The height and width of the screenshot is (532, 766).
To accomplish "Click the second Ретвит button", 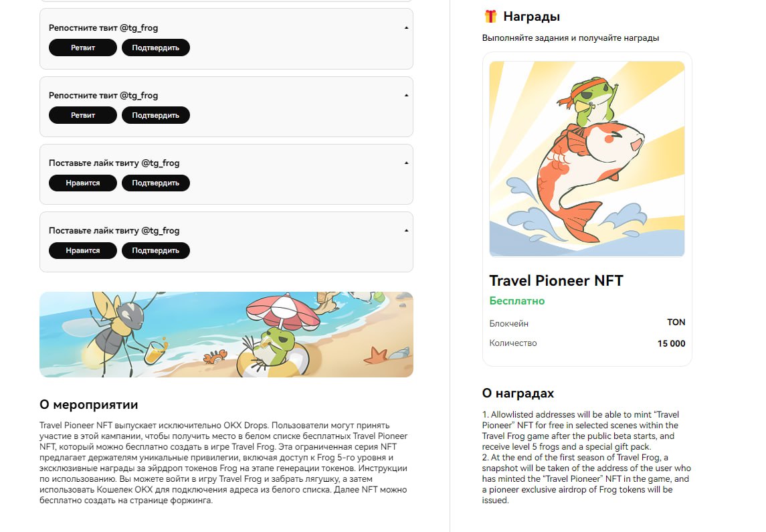I will [82, 115].
